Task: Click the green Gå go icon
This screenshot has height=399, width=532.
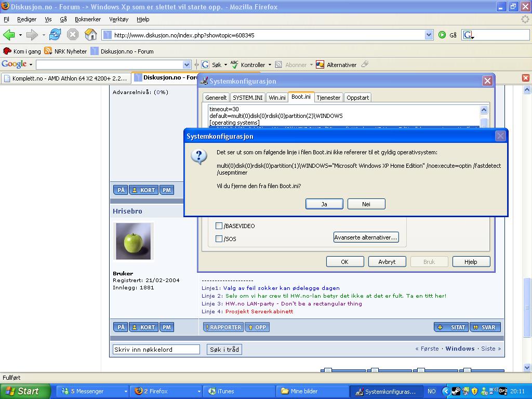Action: pos(442,35)
